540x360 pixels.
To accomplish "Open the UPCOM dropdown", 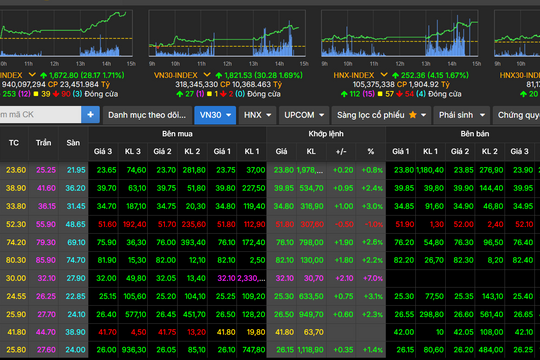I will click(304, 115).
